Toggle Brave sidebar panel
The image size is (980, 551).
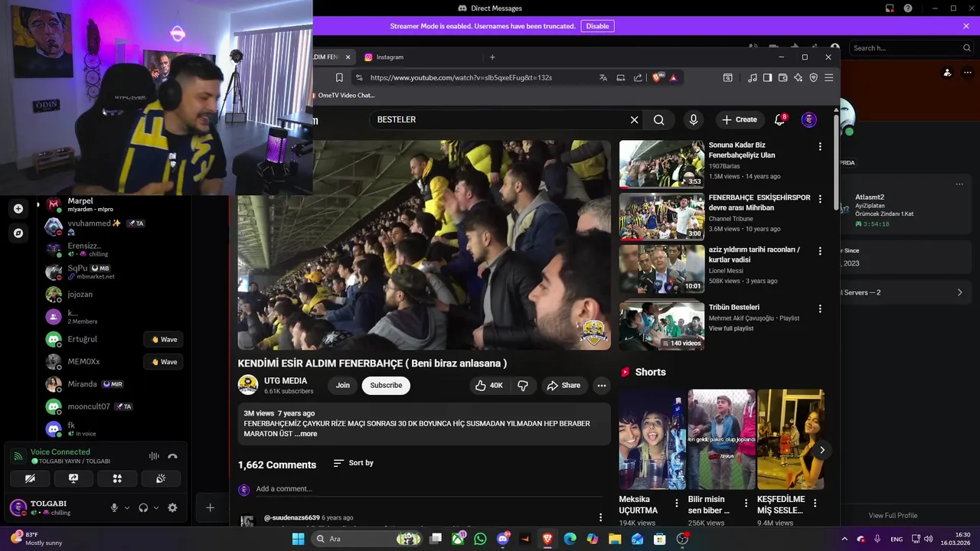[767, 77]
